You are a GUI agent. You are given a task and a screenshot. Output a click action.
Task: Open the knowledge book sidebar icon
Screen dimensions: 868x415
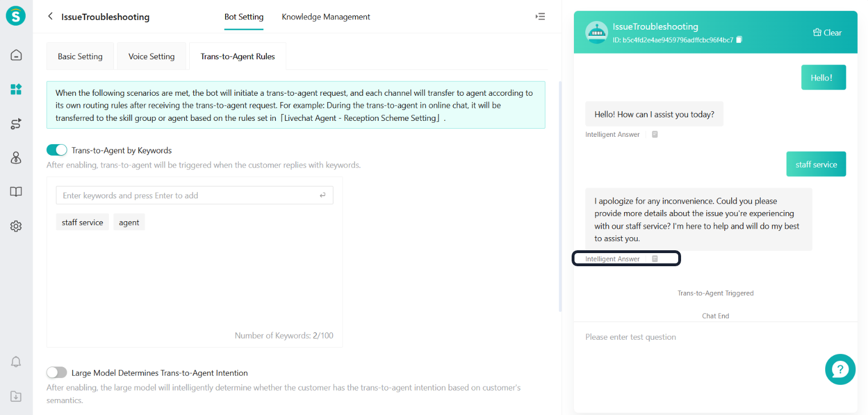tap(16, 192)
